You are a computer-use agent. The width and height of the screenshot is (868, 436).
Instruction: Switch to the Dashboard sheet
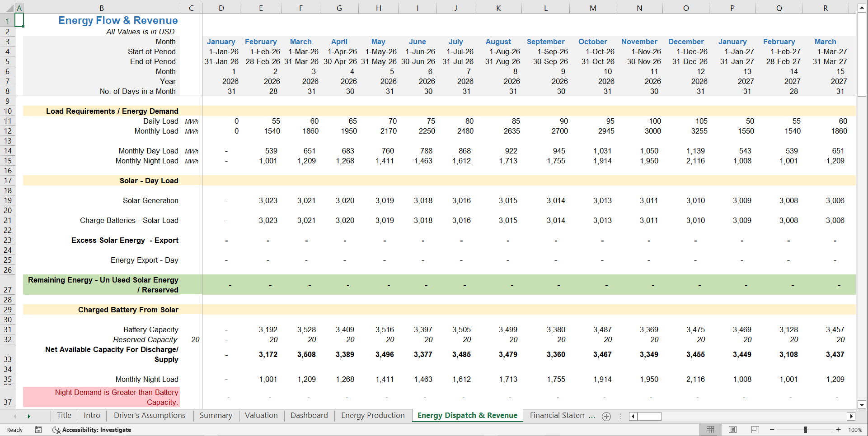click(309, 415)
